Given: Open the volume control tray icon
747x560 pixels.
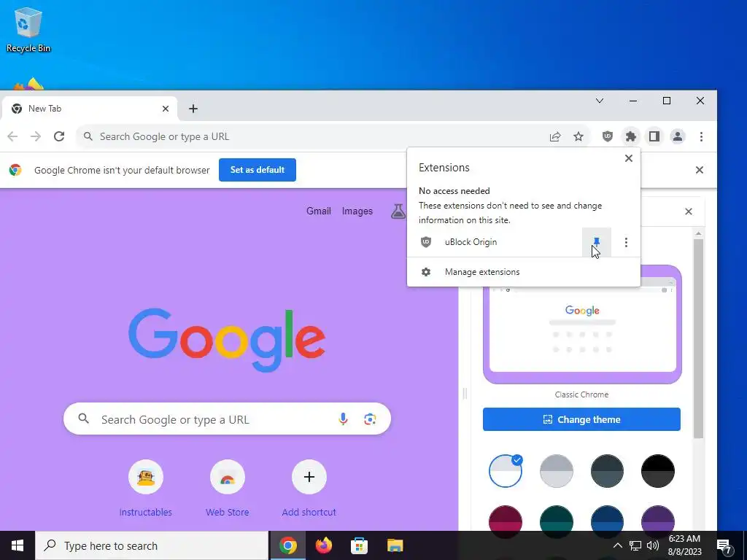Looking at the screenshot, I should (653, 545).
